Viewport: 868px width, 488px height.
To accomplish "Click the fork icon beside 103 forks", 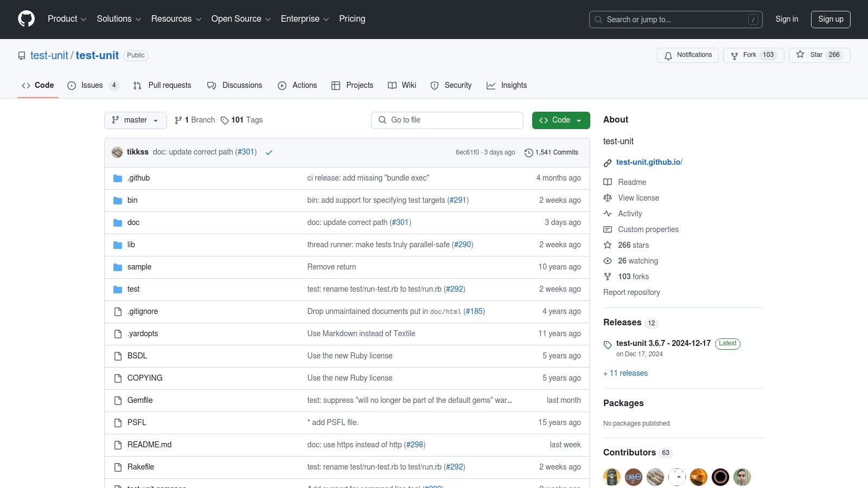I will pyautogui.click(x=608, y=277).
